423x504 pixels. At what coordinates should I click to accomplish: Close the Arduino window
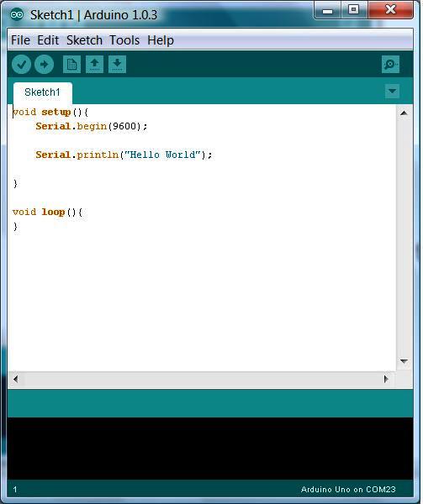coord(390,9)
